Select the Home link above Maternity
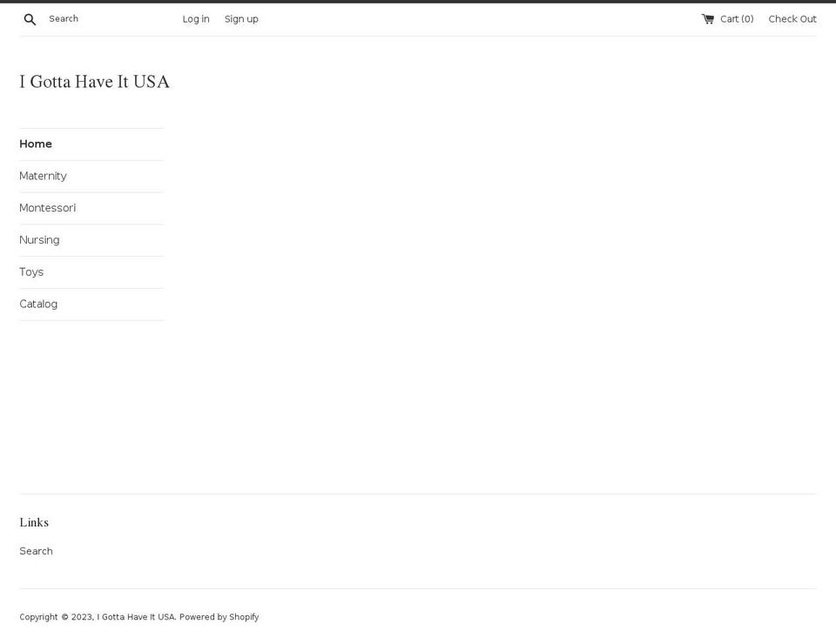The width and height of the screenshot is (836, 644). [36, 144]
